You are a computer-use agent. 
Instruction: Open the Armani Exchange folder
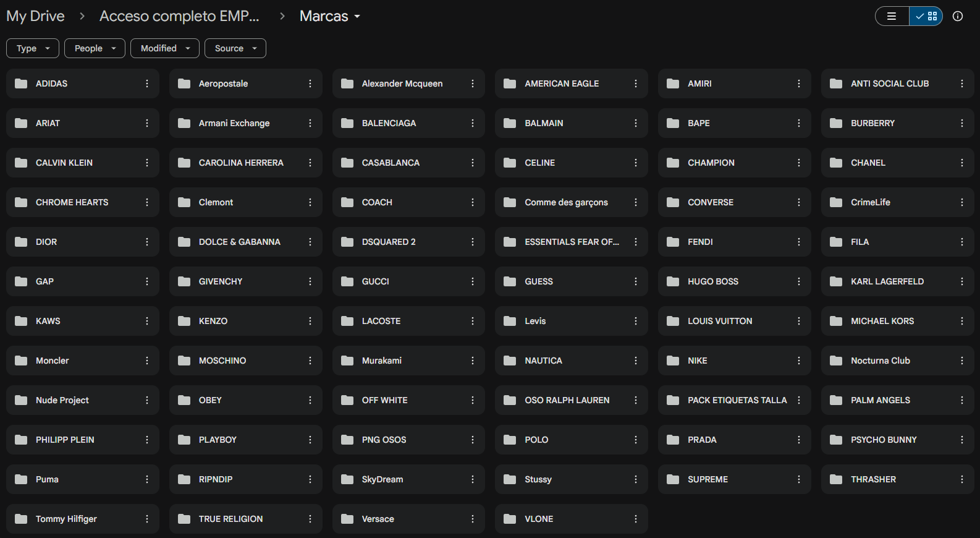[246, 123]
